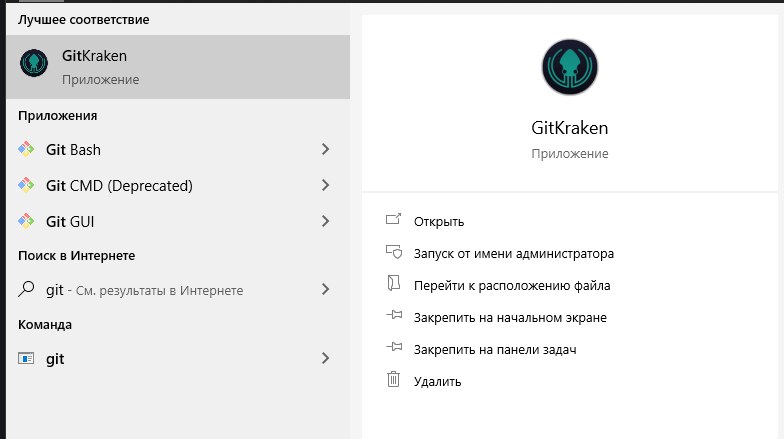Click the Открыть open icon

[394, 219]
